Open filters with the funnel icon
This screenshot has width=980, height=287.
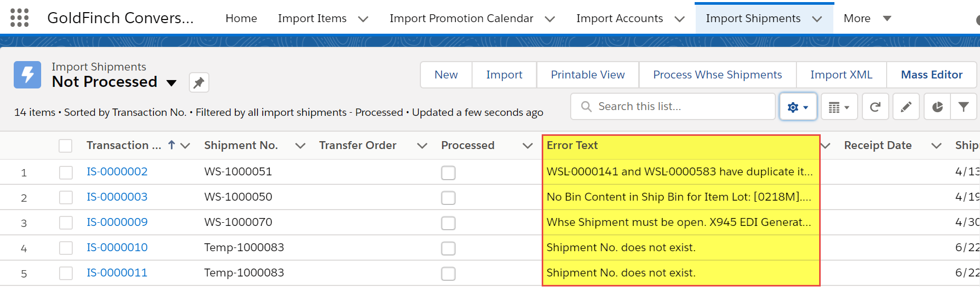tap(964, 107)
